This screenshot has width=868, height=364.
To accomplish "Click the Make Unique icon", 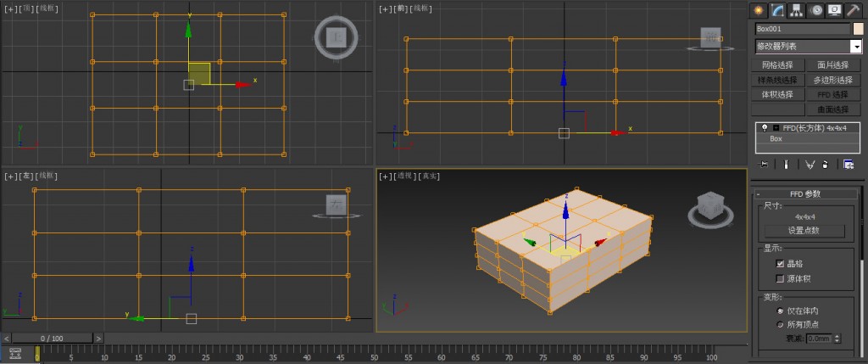I will pyautogui.click(x=810, y=165).
